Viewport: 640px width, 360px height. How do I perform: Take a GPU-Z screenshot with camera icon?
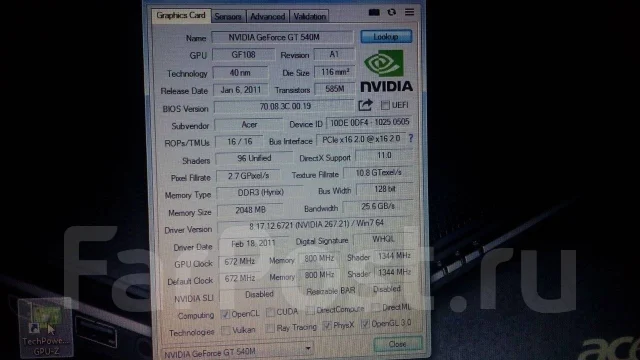374,12
